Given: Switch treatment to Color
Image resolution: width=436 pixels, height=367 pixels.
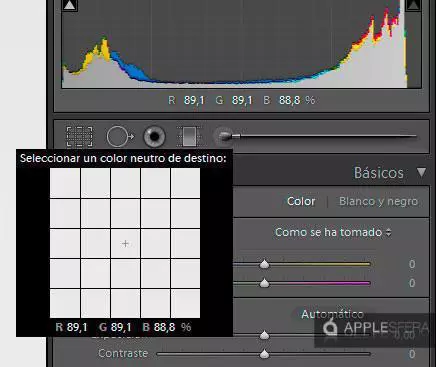Looking at the screenshot, I should point(301,201).
